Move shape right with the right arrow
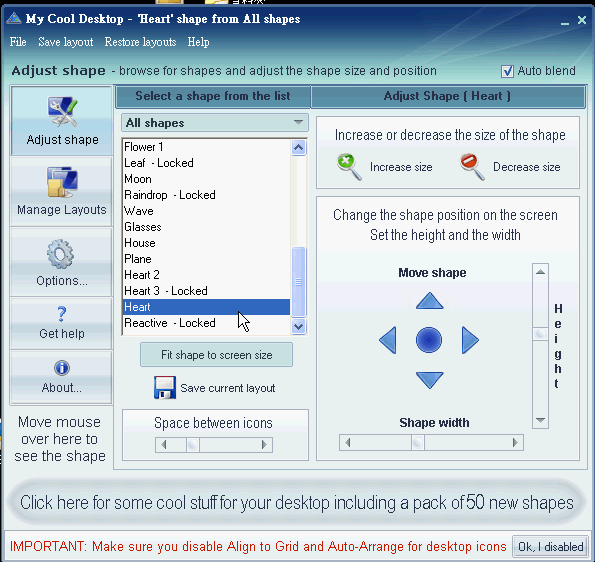The image size is (595, 562). (470, 340)
